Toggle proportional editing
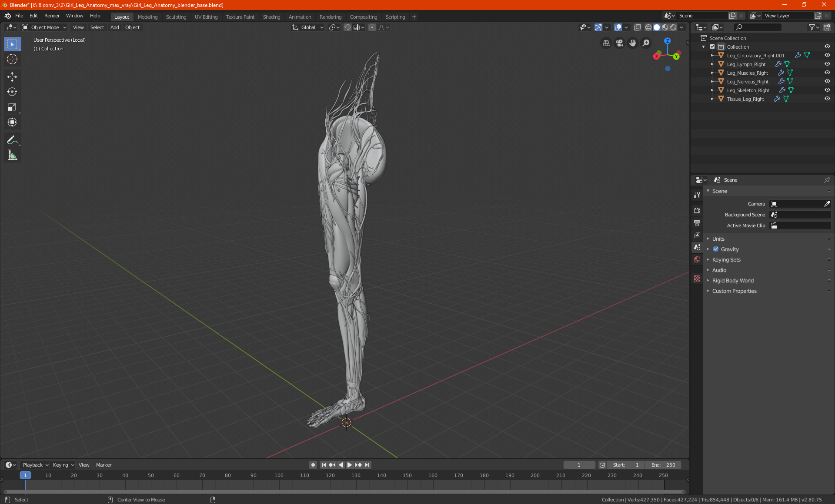835x504 pixels. (x=372, y=27)
